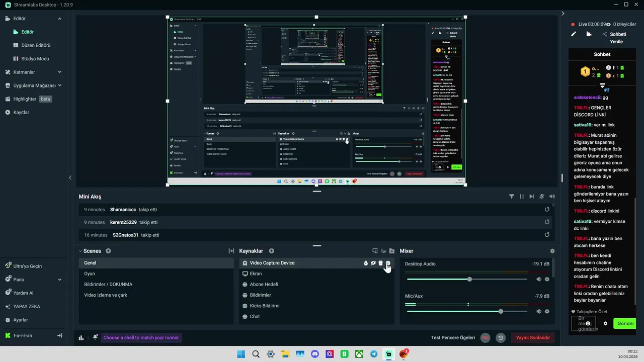
Task: Open Mini Akış filter icon
Action: [x=512, y=197]
